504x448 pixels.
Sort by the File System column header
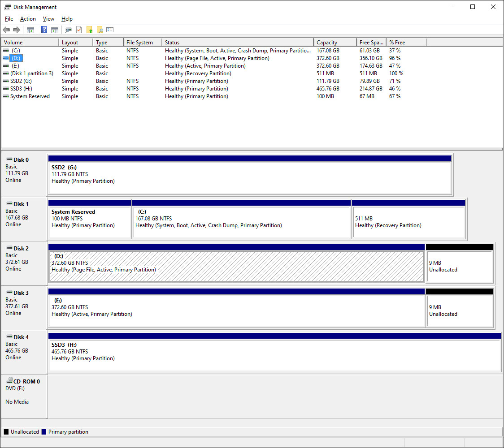(x=143, y=43)
